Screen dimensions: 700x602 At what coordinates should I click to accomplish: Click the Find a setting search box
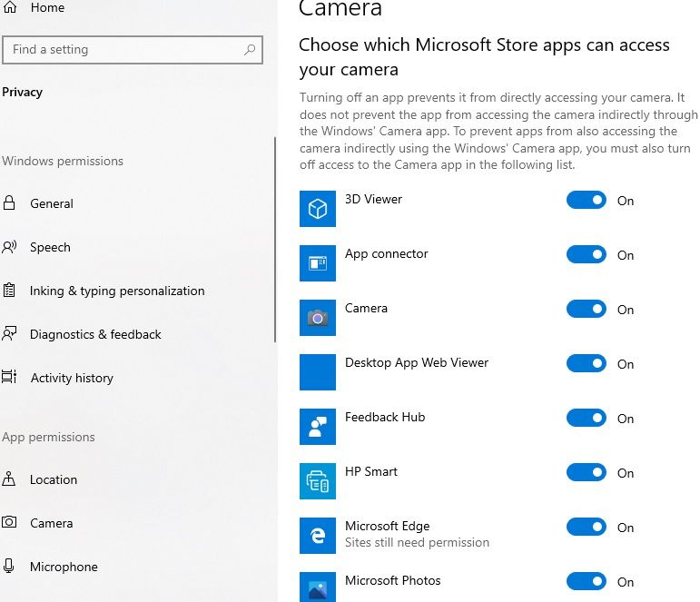click(x=133, y=50)
